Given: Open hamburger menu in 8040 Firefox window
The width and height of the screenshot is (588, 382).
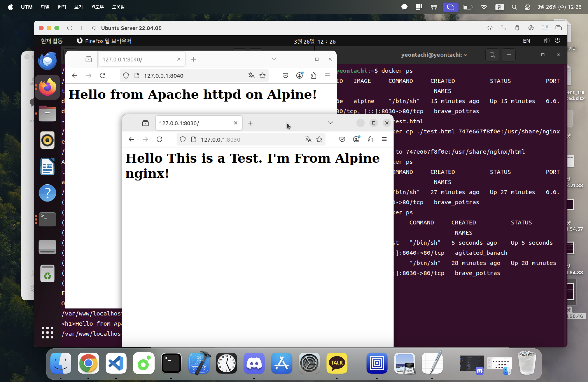Looking at the screenshot, I should (327, 76).
